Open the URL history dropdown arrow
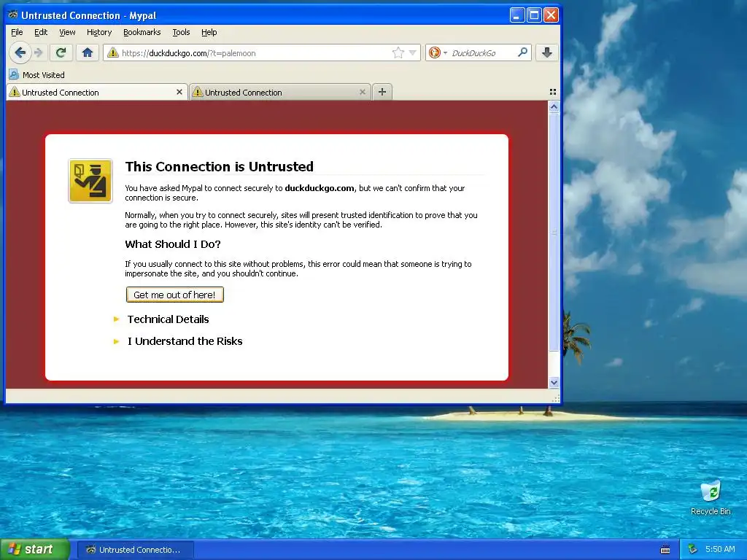 coord(413,52)
